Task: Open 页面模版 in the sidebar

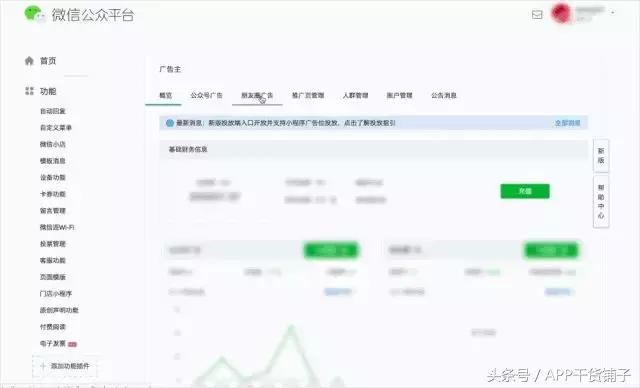Action: click(x=53, y=277)
